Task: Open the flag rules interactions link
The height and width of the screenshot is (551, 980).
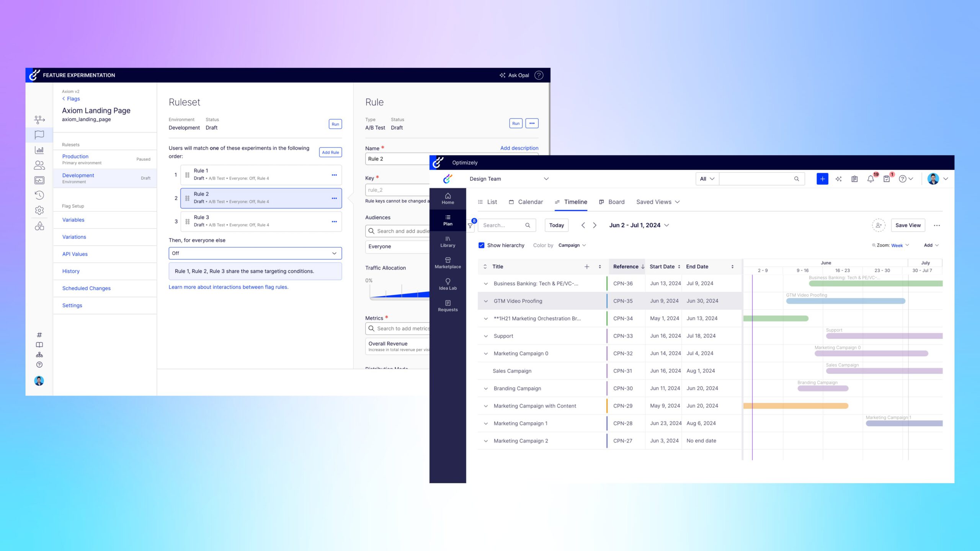Action: pos(229,287)
